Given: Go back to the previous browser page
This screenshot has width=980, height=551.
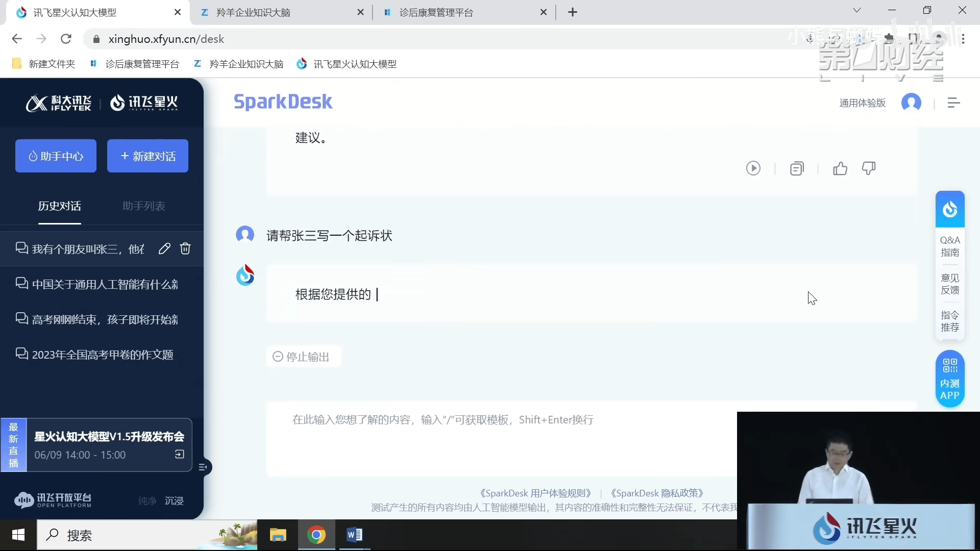Looking at the screenshot, I should click(17, 39).
